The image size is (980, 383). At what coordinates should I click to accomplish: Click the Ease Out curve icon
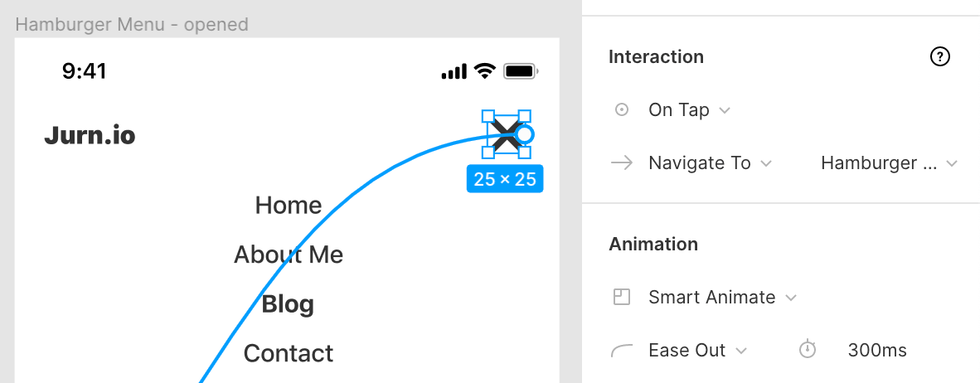tap(622, 351)
